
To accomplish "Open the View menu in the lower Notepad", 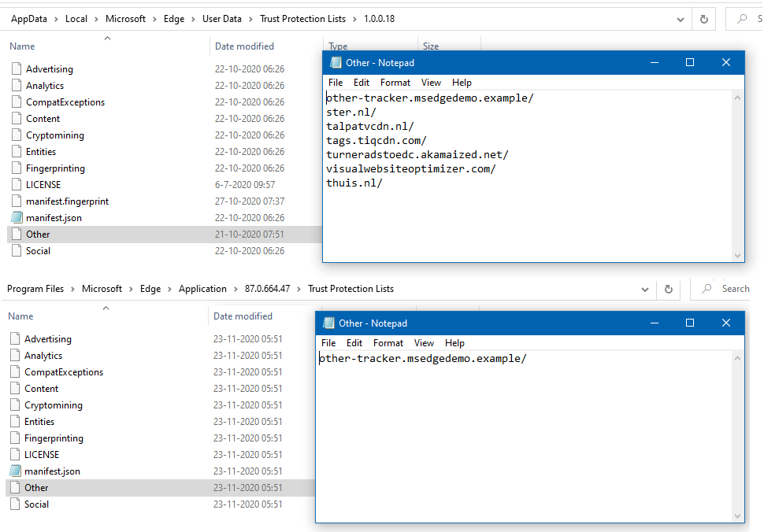I will coord(424,342).
